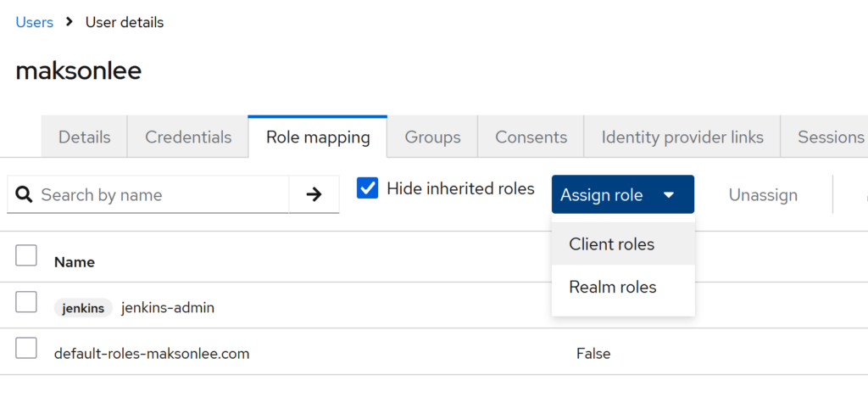
Task: Switch to the Details tab
Action: [x=85, y=137]
